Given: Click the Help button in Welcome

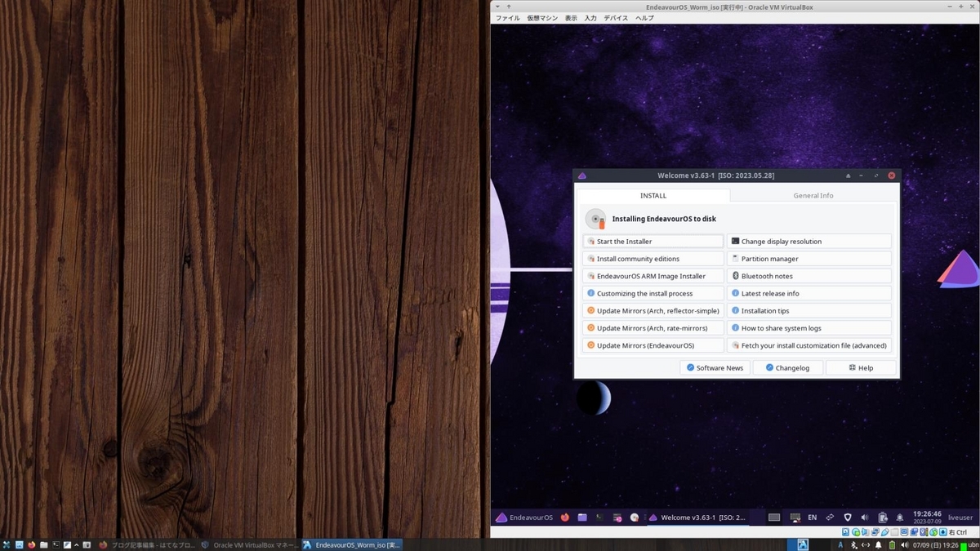Looking at the screenshot, I should click(861, 368).
